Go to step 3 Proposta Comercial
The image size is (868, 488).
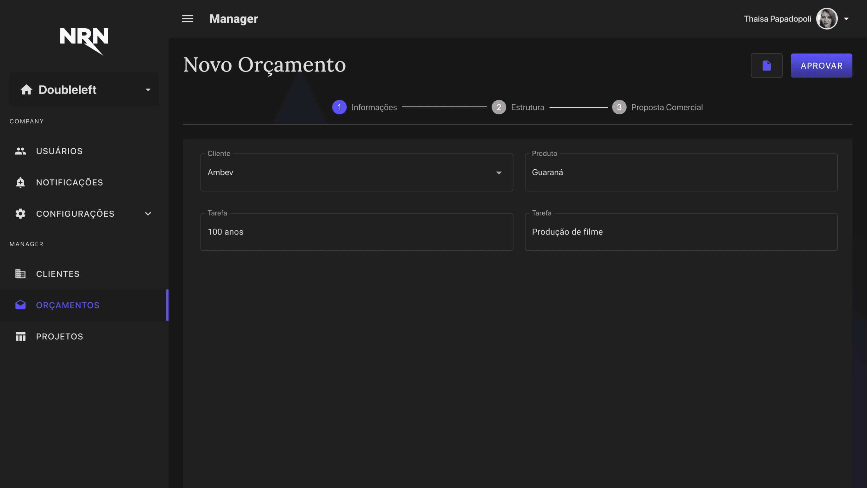[657, 107]
